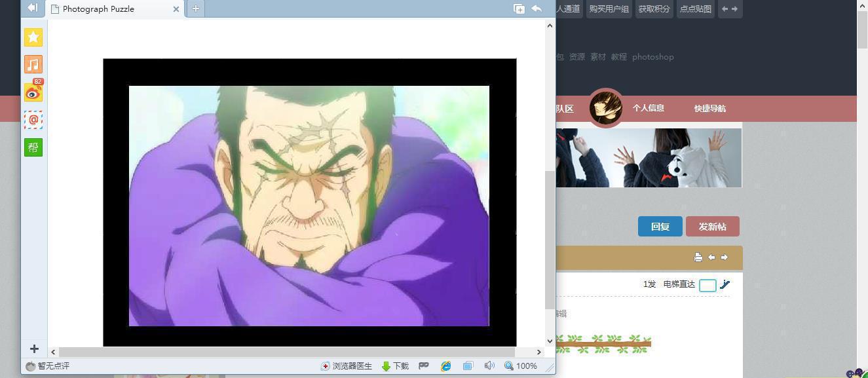Open the 个人信息 menu item
Image resolution: width=868 pixels, height=378 pixels.
[648, 108]
